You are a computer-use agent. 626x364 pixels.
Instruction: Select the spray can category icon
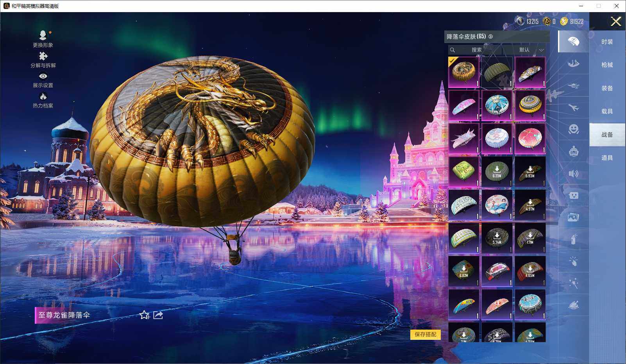coord(573,239)
